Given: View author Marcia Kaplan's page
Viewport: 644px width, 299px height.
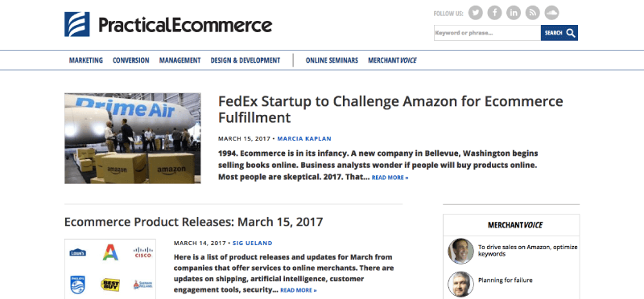Looking at the screenshot, I should click(304, 138).
